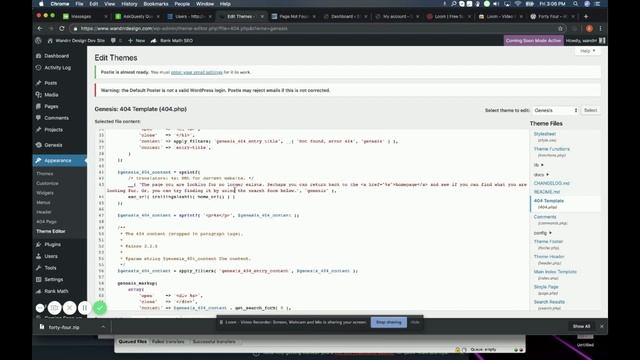Open Activity Log in the sidebar
The width and height of the screenshot is (640, 360).
pyautogui.click(x=57, y=68)
